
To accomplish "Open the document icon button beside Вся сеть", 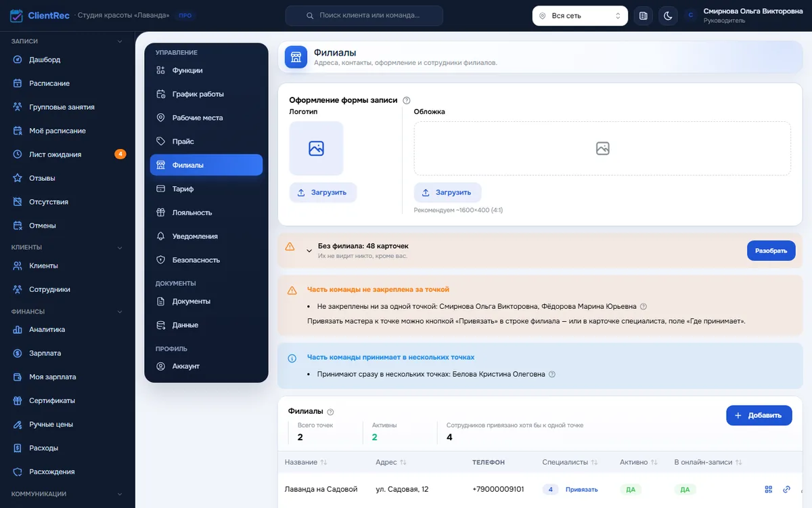I will (643, 16).
